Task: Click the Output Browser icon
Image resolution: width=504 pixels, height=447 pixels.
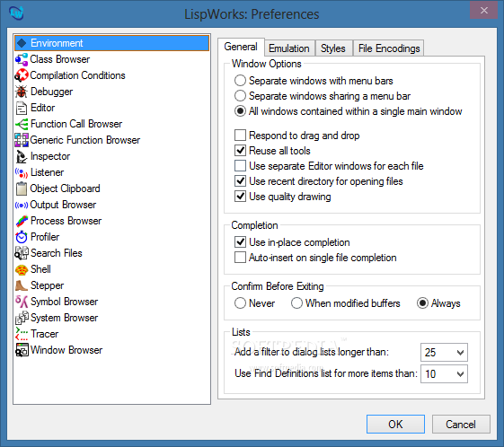Action: pos(22,205)
